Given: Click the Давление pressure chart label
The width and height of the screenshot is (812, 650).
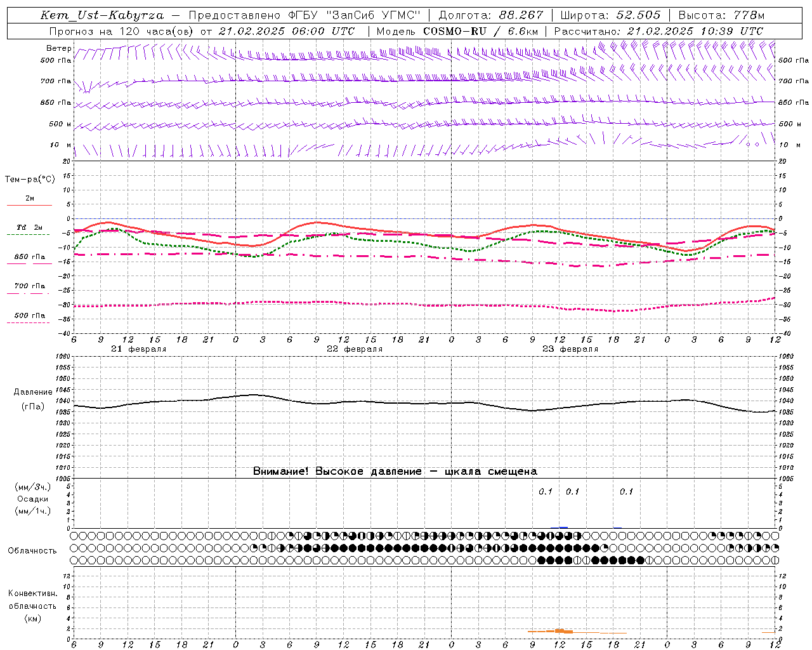Looking at the screenshot, I should click(x=33, y=392).
